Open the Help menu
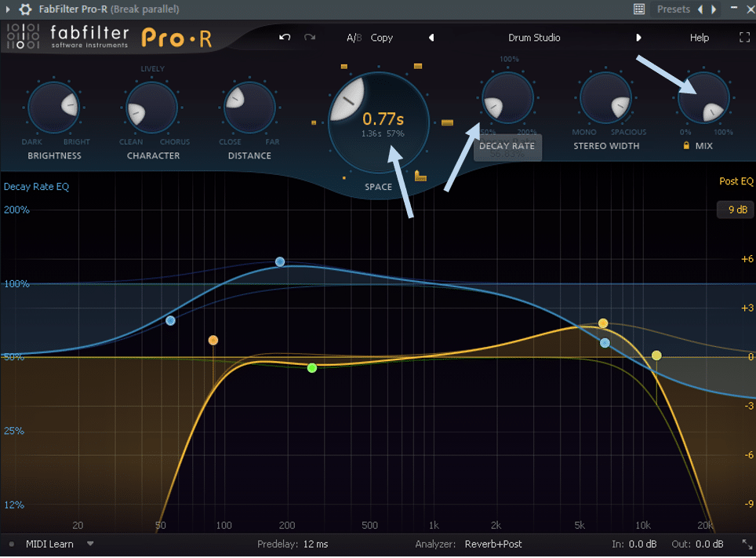Viewport: 756px width, 558px height. tap(699, 38)
